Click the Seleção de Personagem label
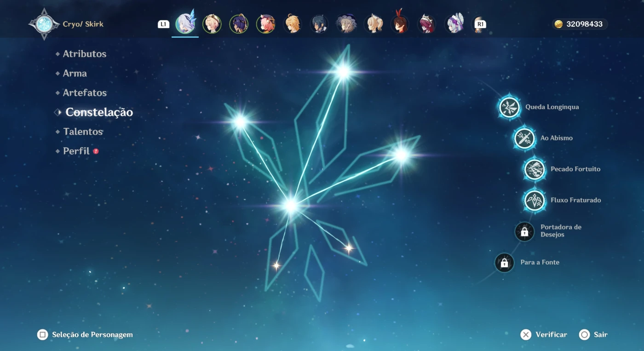The image size is (644, 351). click(x=92, y=335)
